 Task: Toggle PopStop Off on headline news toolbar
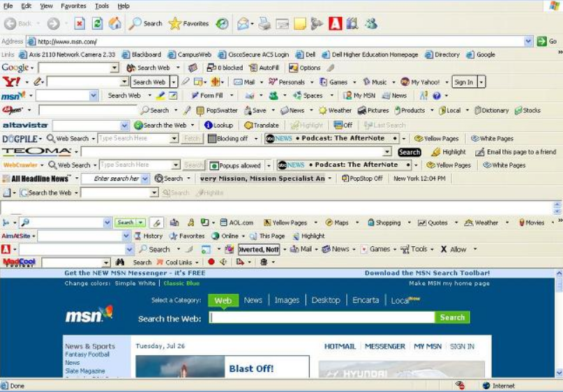pos(362,179)
